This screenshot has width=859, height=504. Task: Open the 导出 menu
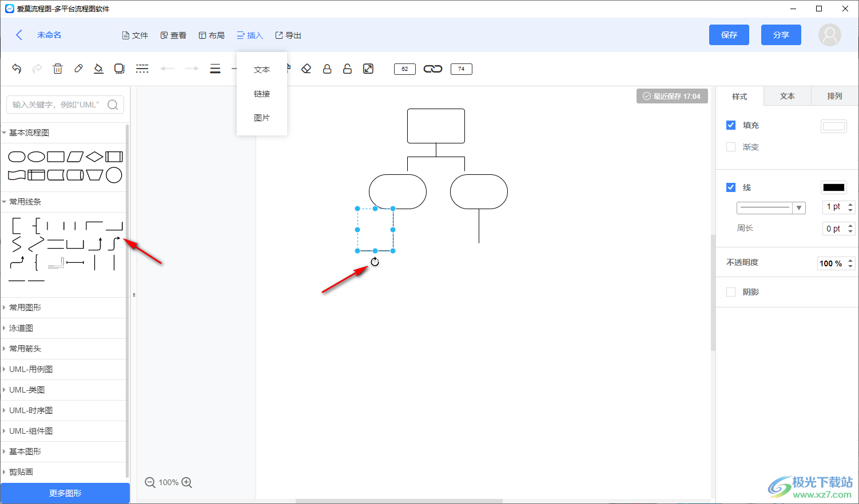click(x=288, y=35)
